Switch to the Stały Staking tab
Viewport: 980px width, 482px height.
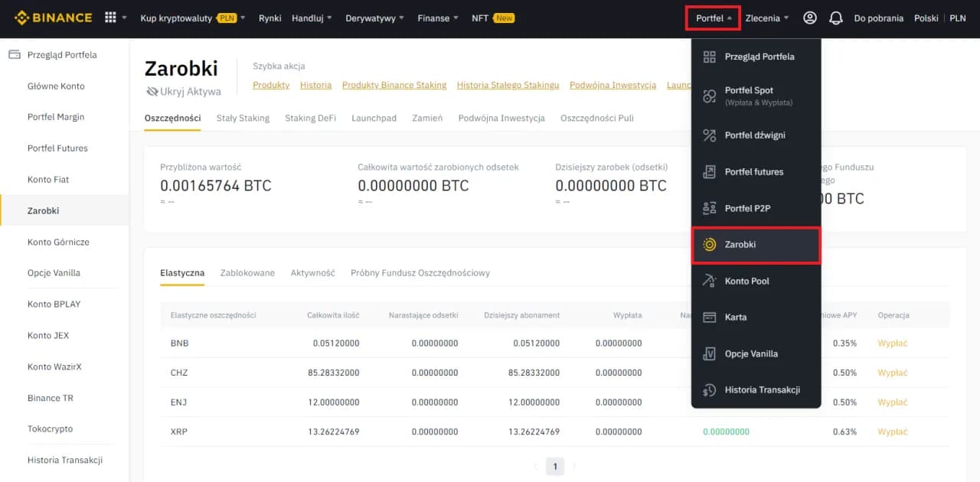point(243,119)
